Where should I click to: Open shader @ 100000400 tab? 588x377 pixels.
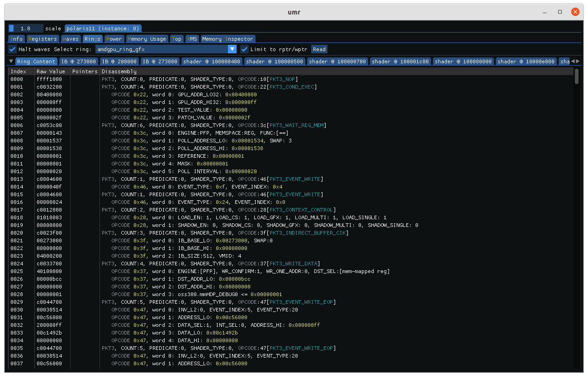pyautogui.click(x=212, y=61)
